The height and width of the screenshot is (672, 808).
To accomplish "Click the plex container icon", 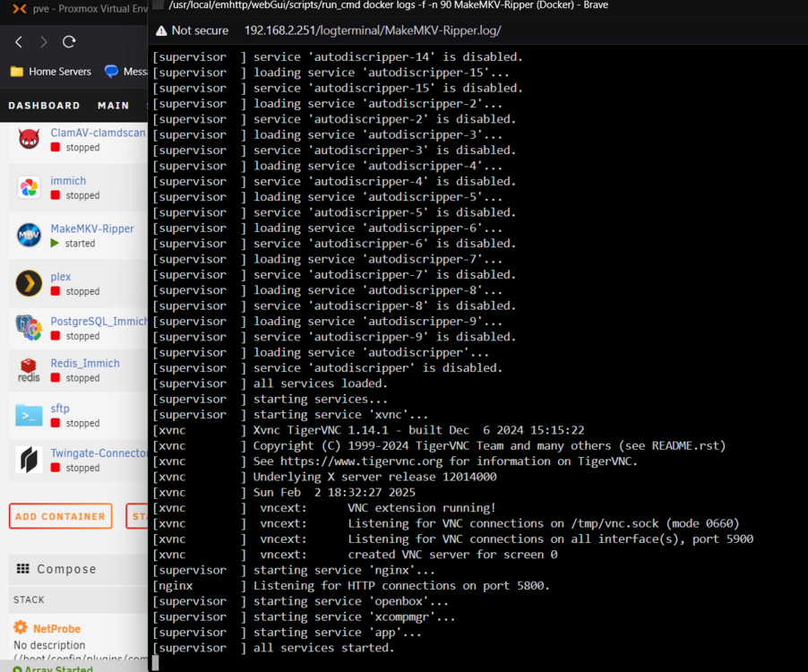I will tap(29, 283).
